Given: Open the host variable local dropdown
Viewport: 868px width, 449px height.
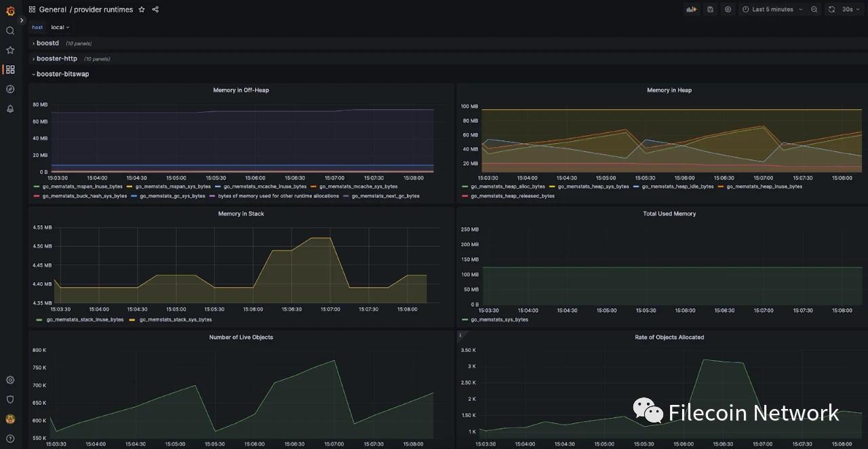Looking at the screenshot, I should [60, 28].
